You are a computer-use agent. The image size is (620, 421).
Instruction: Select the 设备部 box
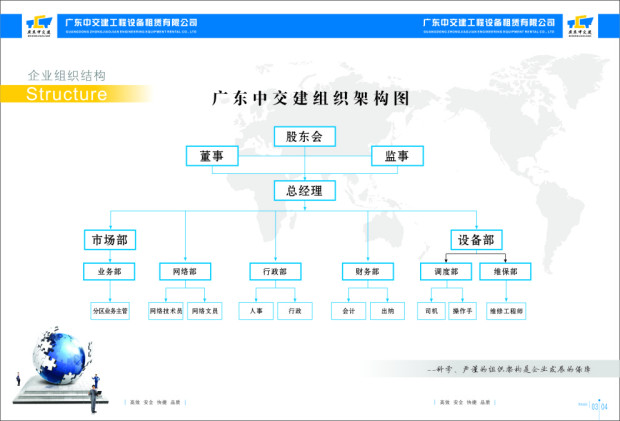point(476,240)
